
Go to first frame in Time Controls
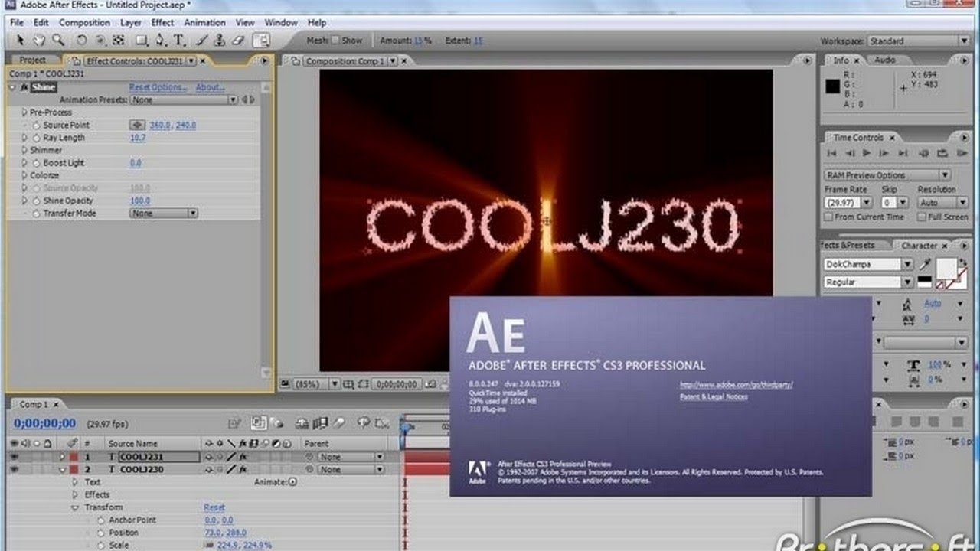[x=832, y=154]
